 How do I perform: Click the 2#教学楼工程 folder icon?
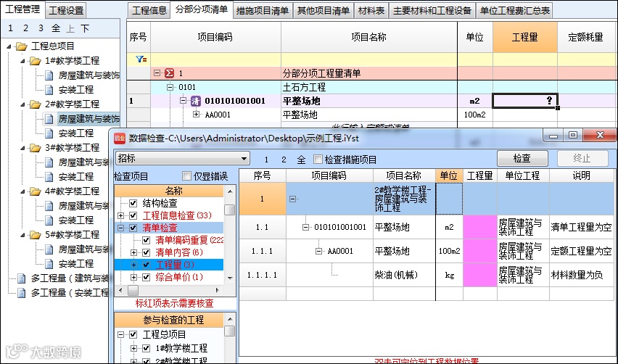tap(36, 104)
